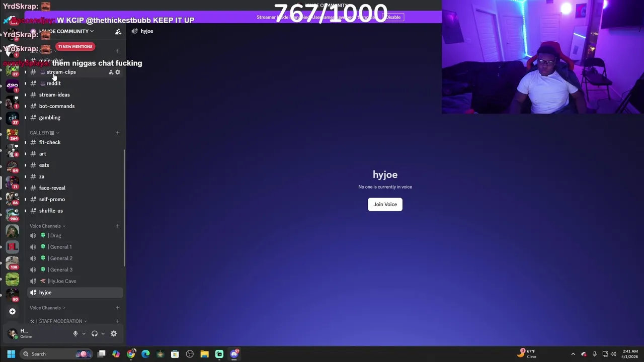Open the taskbar clock showing 2:41 AM
This screenshot has width=644, height=362.
pyautogui.click(x=630, y=354)
